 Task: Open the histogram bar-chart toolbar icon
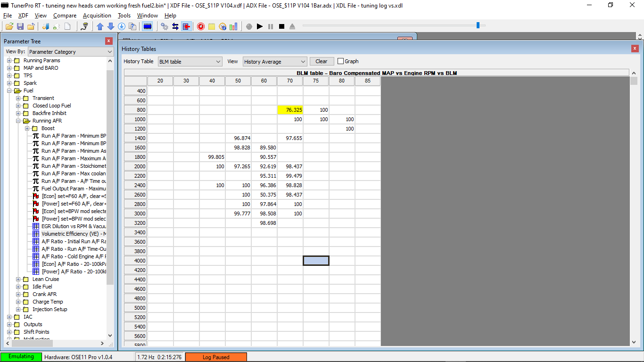pos(233,26)
